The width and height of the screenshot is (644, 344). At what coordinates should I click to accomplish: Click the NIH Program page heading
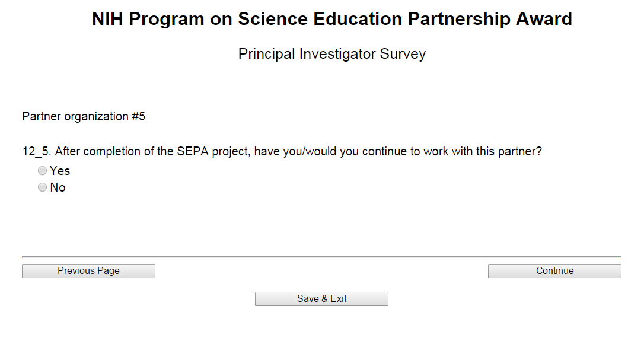pos(331,19)
